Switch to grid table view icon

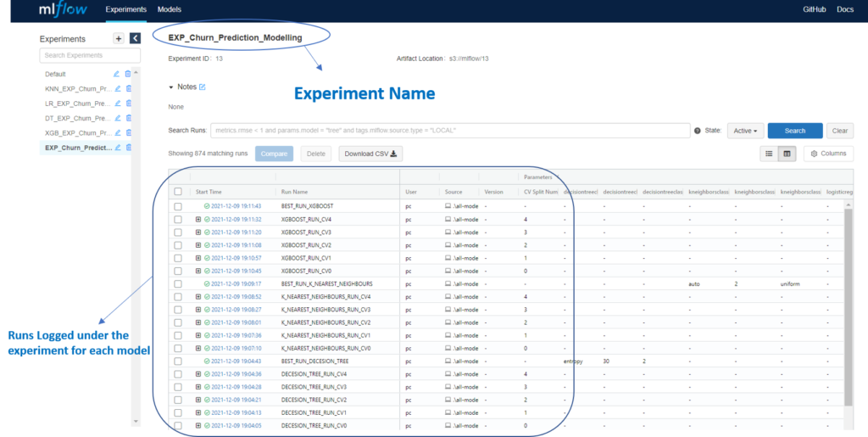coord(787,154)
